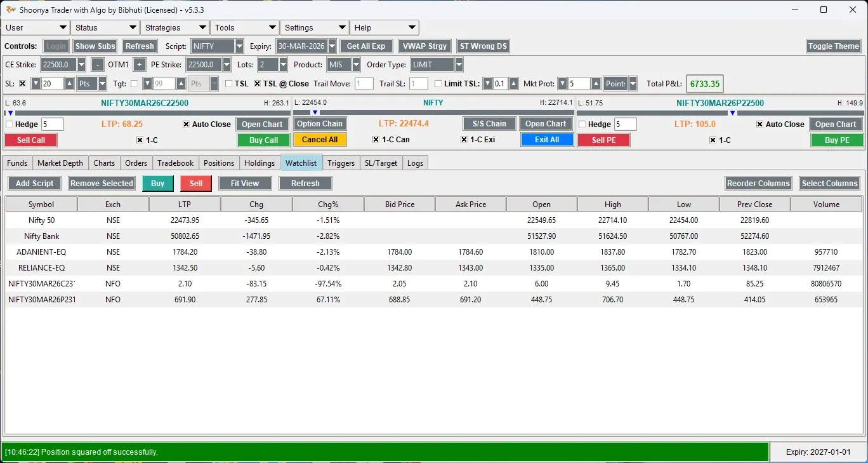Enable the Limit TSL checkbox
This screenshot has width=868, height=463.
pyautogui.click(x=438, y=84)
